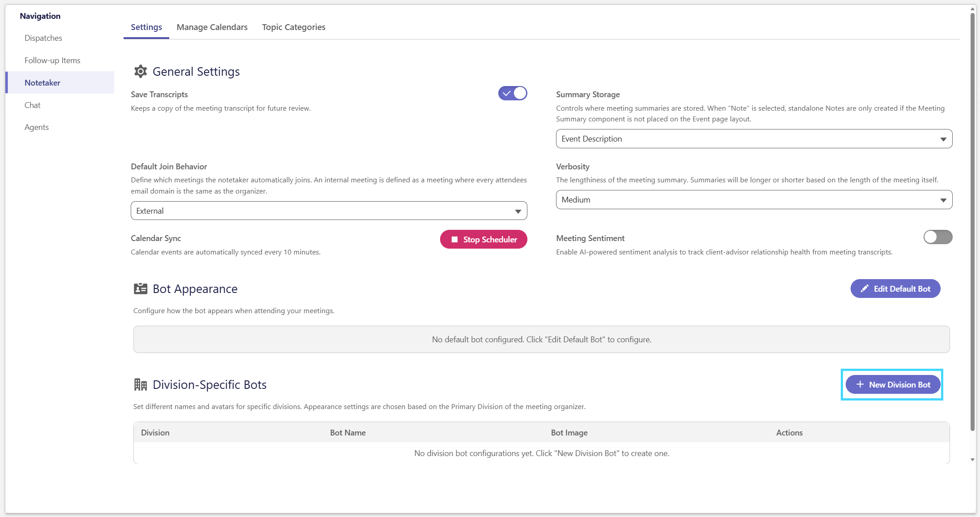Click the vertical scrollbar thumb
Screen dimensions: 980x517
(972, 222)
